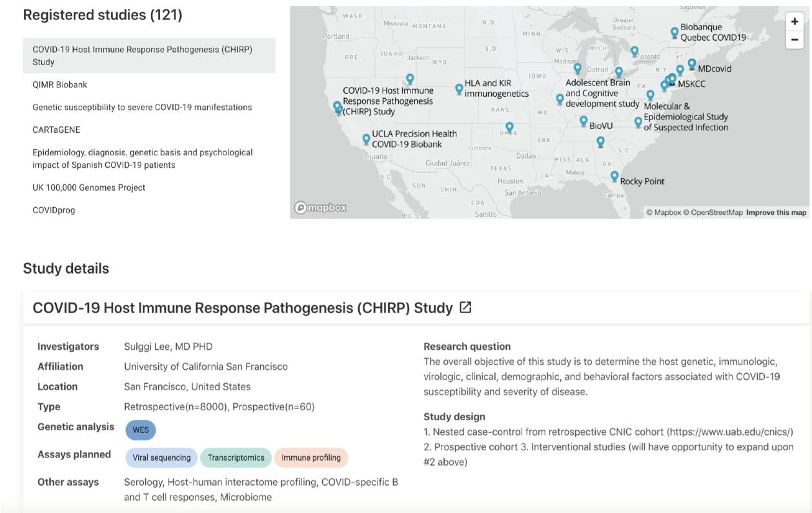Click the CHIRP Study details title
The image size is (812, 513).
(243, 308)
